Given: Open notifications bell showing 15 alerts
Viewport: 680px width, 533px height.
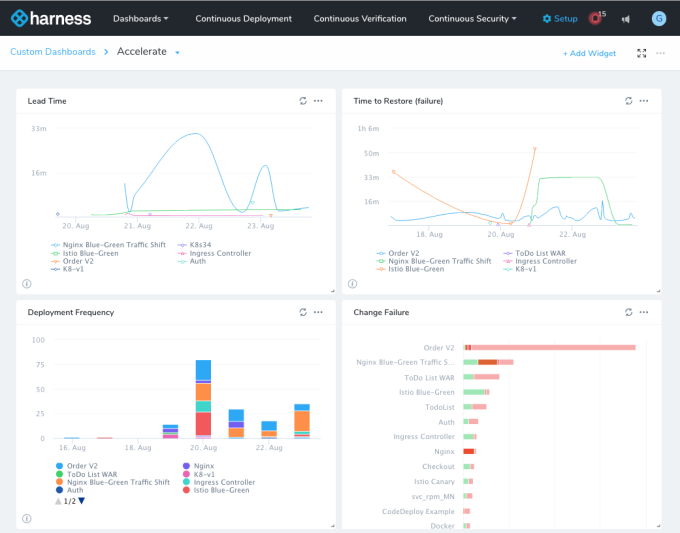Looking at the screenshot, I should tap(596, 18).
